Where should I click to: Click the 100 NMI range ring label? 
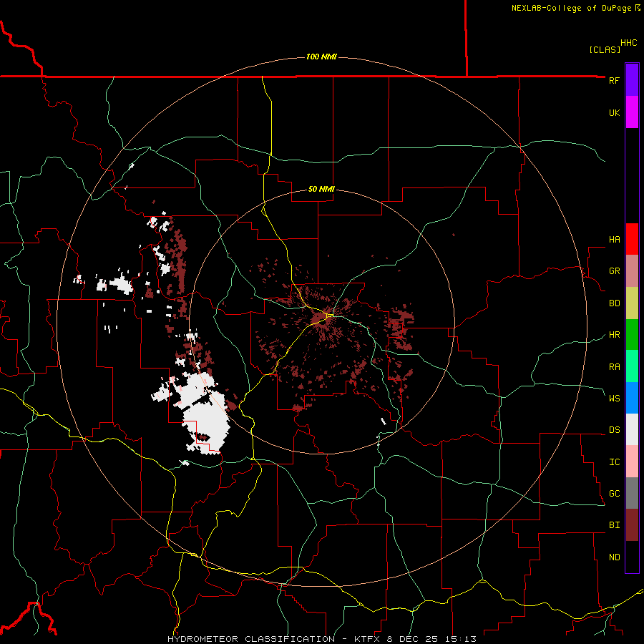click(321, 57)
